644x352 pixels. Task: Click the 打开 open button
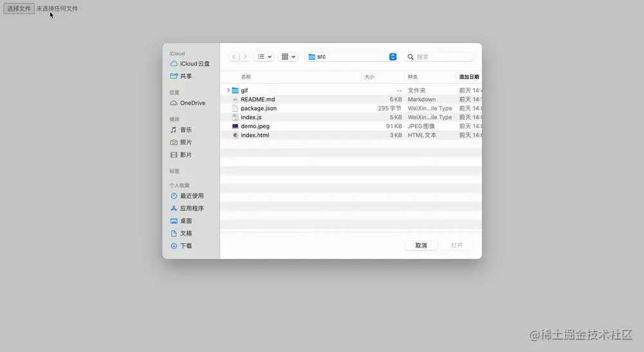click(x=457, y=245)
